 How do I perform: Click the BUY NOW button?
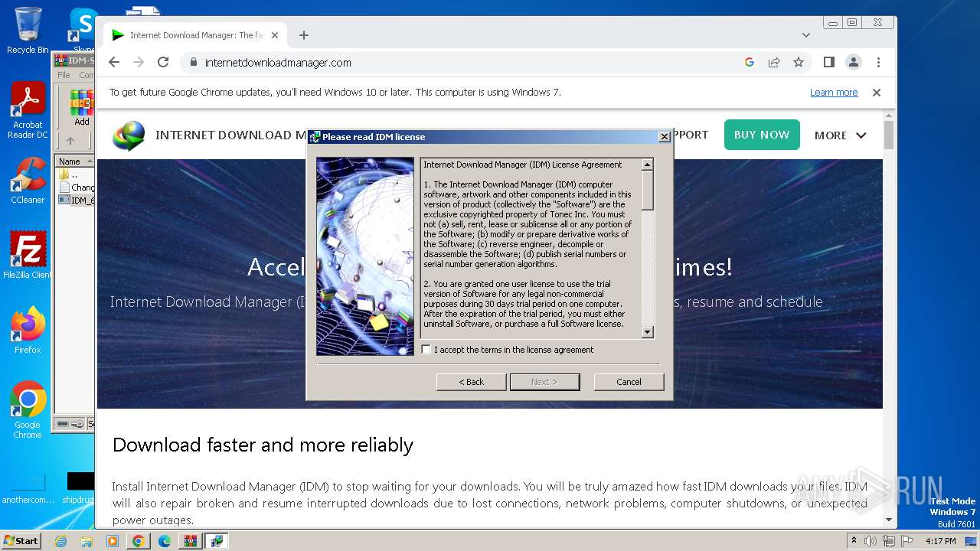click(762, 135)
